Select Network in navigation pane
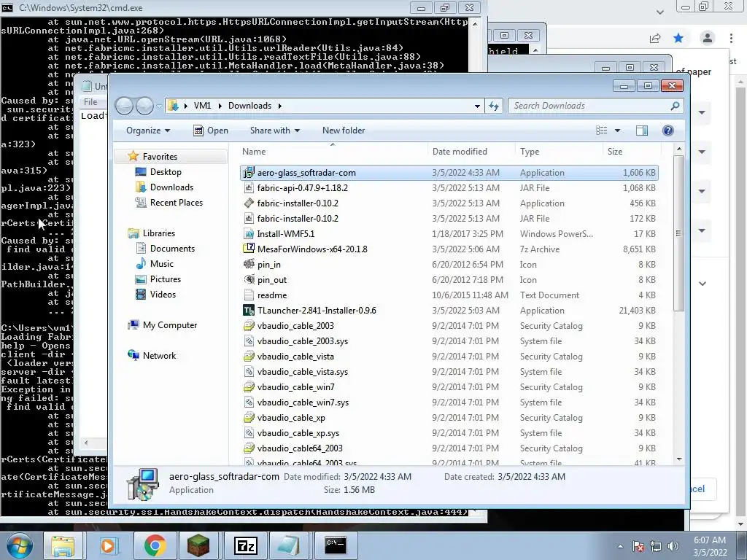Screen dimensions: 747x560 pos(159,355)
